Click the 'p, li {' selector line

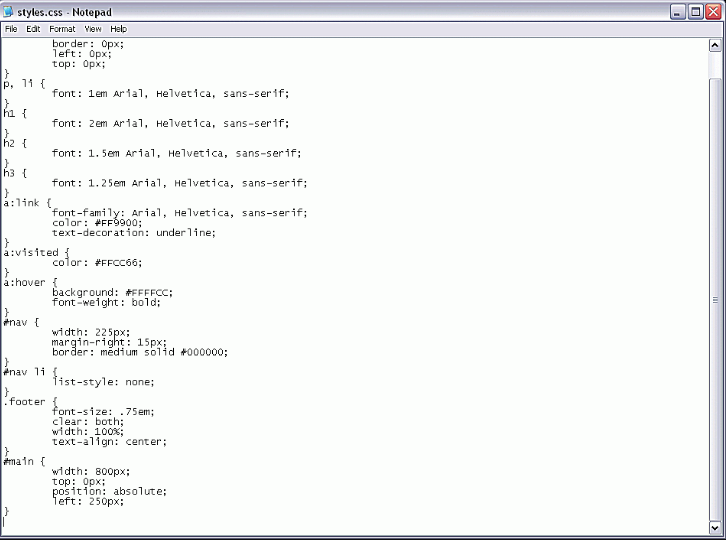[24, 84]
